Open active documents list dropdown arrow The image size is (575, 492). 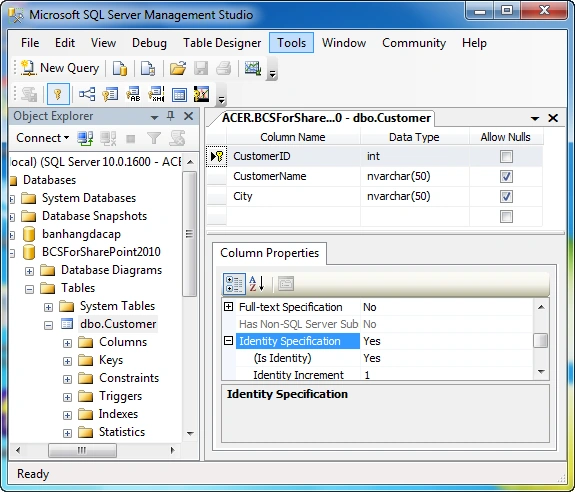pos(535,118)
